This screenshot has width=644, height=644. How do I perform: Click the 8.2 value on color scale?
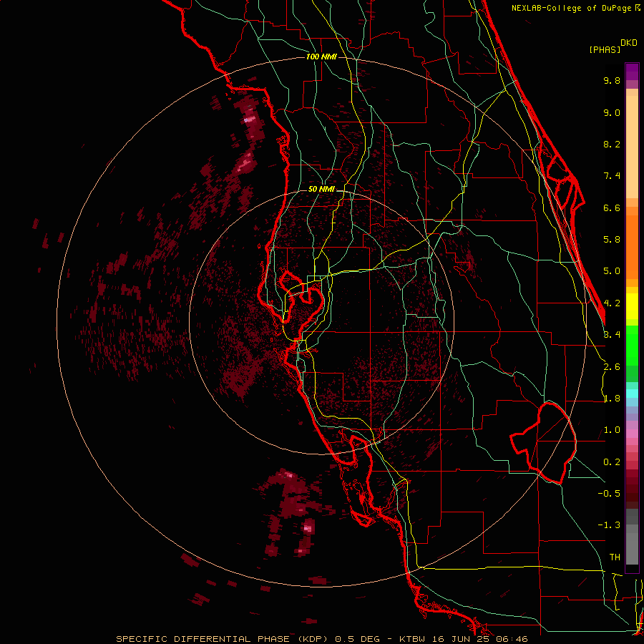(x=612, y=144)
